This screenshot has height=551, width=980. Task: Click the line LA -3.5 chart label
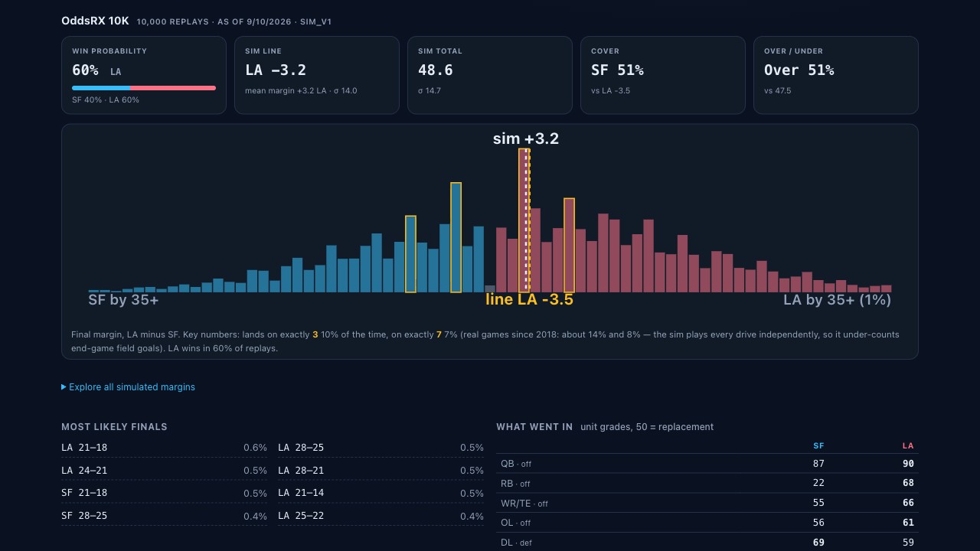click(529, 300)
